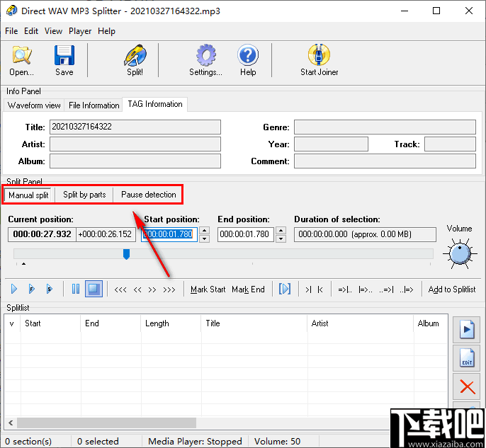Decrease Start position with down arrow
Screen dimensions: 486x448
click(204, 239)
